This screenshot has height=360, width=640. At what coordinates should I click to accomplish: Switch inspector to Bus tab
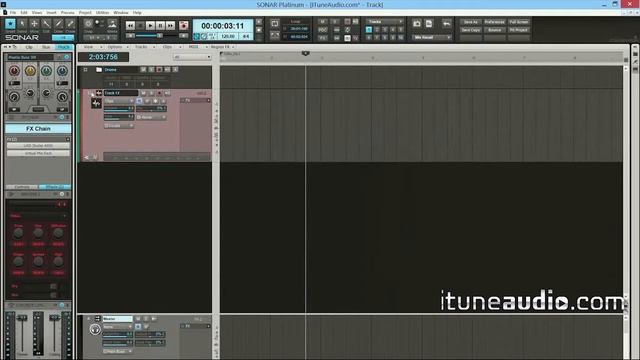(46, 47)
